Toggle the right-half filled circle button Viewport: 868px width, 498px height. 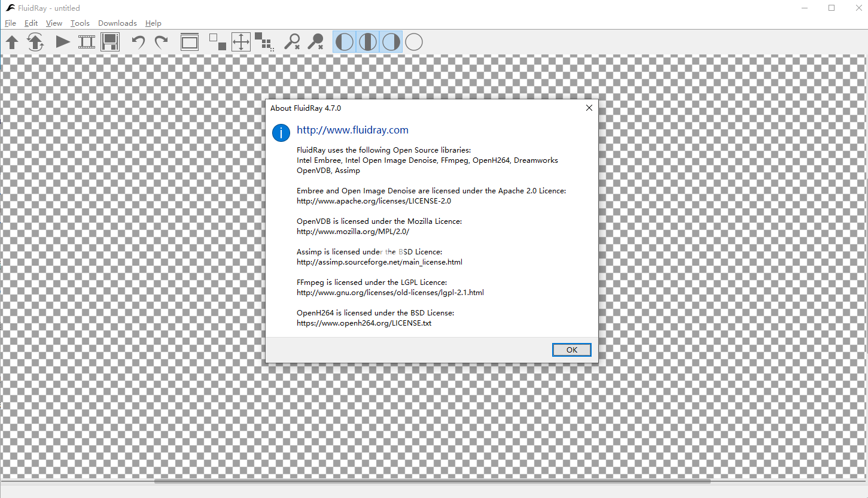[391, 42]
